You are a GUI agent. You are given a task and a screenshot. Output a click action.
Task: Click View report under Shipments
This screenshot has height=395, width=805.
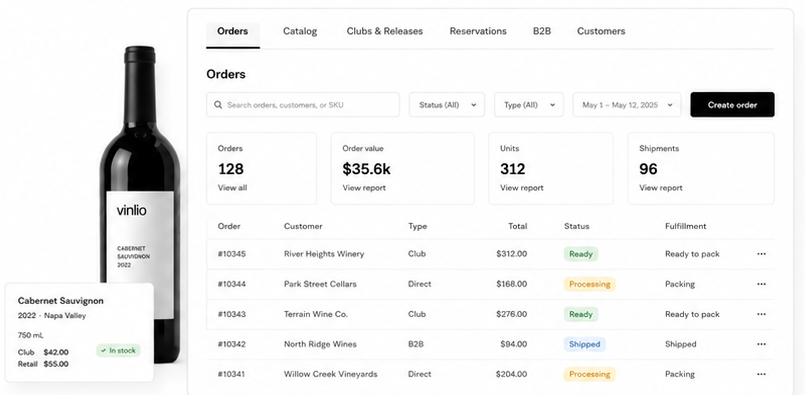click(x=661, y=188)
